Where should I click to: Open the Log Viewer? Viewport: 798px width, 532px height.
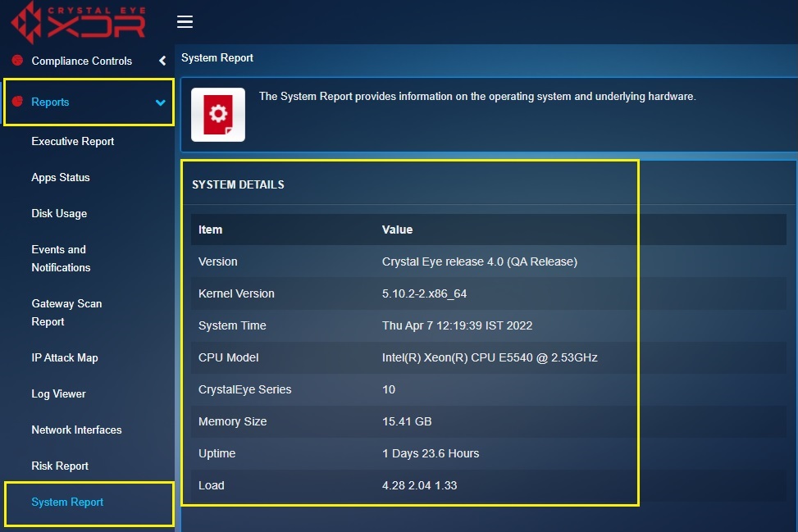point(58,394)
